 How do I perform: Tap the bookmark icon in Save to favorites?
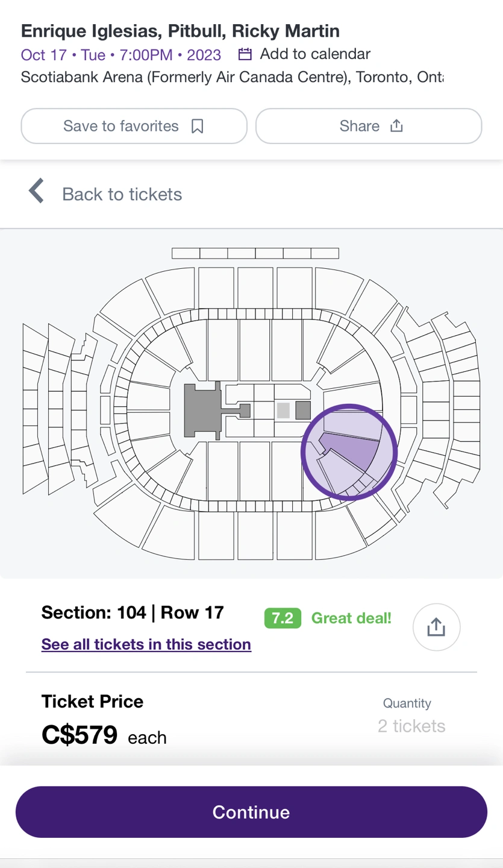point(197,126)
